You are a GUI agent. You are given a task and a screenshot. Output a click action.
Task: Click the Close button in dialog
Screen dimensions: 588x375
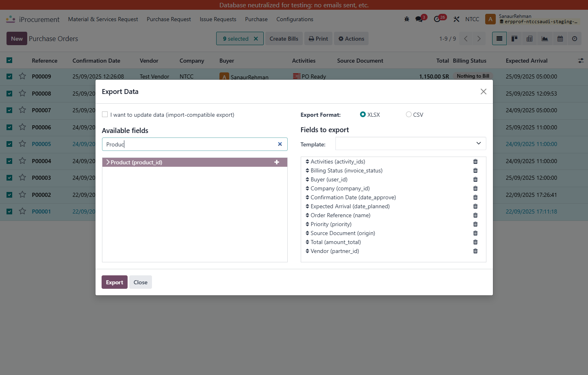click(141, 282)
